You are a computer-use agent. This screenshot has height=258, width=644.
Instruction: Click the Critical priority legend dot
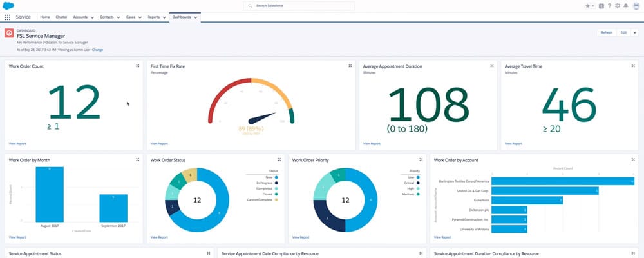[x=418, y=183]
